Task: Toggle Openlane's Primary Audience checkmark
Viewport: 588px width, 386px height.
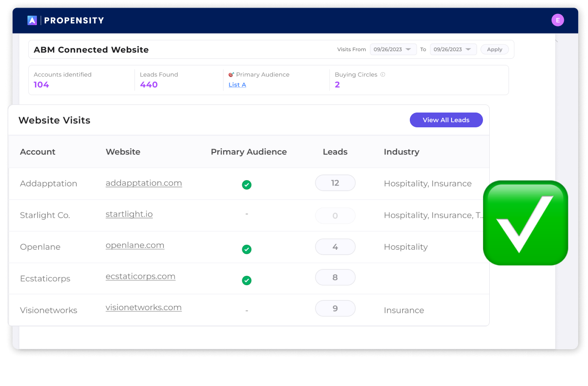Action: (246, 249)
